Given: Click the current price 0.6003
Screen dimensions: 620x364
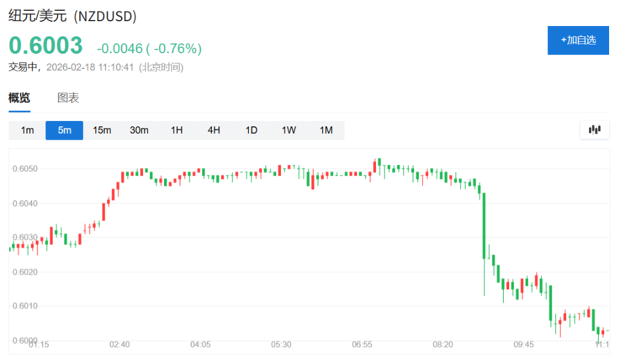Looking at the screenshot, I should point(45,46).
